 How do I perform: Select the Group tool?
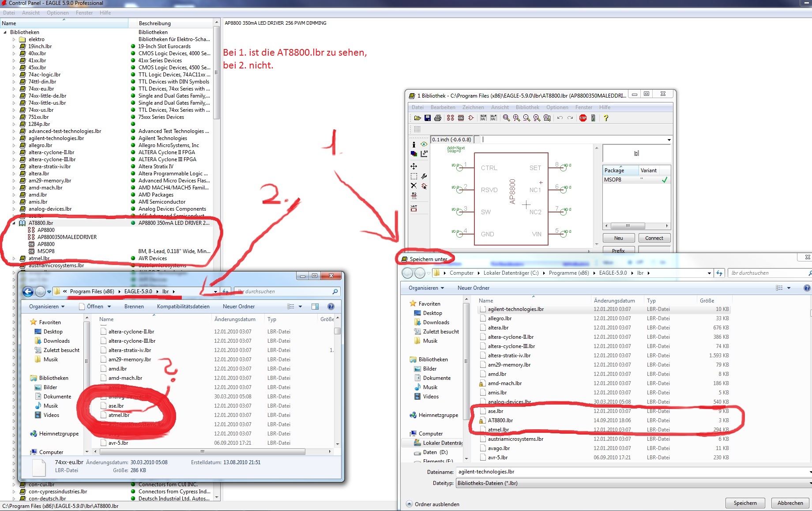tap(414, 176)
